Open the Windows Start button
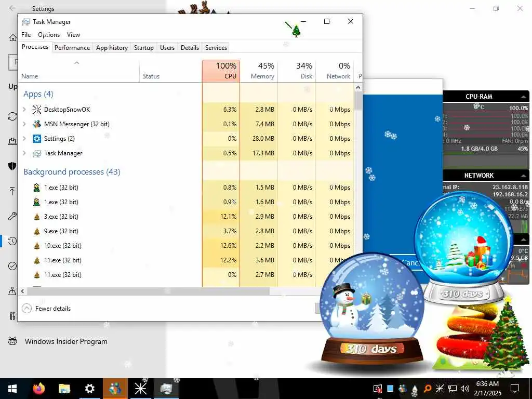Image resolution: width=532 pixels, height=399 pixels. (x=12, y=389)
